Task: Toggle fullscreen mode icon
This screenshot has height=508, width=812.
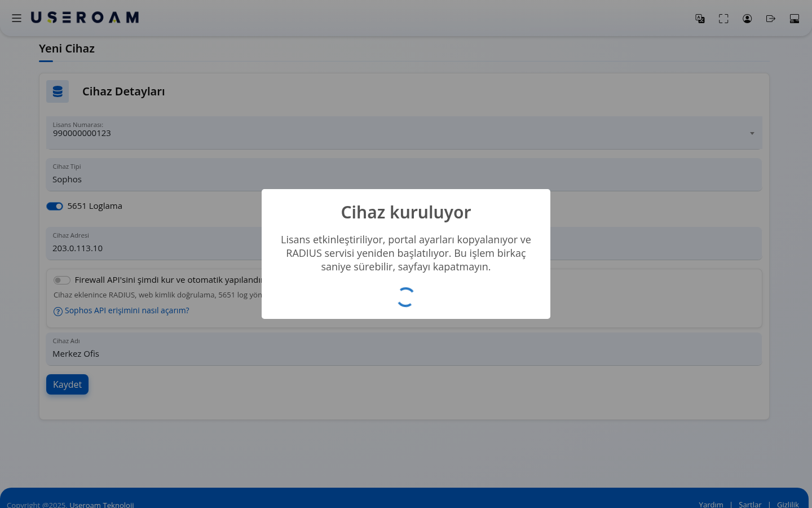Action: pyautogui.click(x=723, y=19)
